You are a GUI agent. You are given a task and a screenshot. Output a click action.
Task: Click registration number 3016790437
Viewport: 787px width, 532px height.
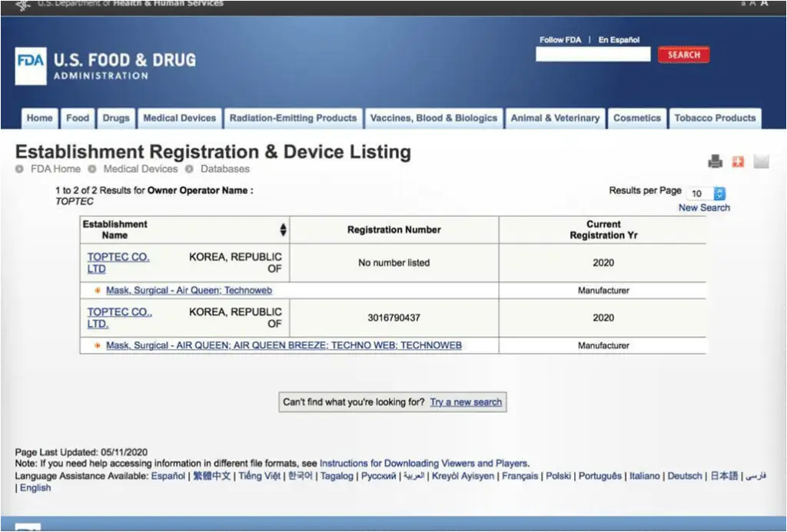(394, 318)
